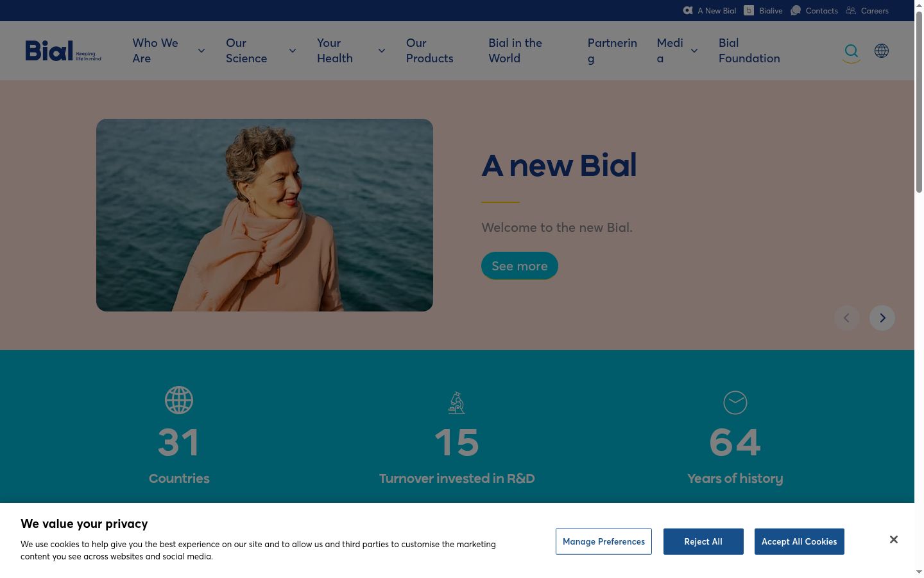
Task: Click Accept All Cookies button
Action: (800, 541)
